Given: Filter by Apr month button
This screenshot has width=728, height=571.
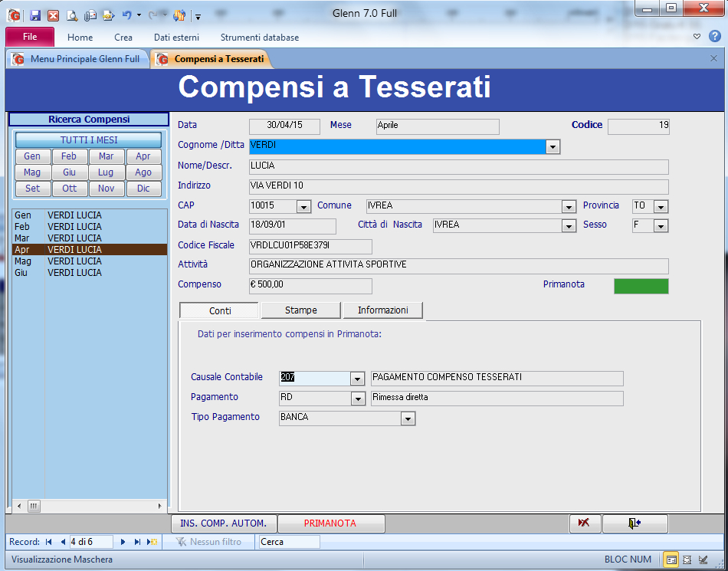Looking at the screenshot, I should pyautogui.click(x=143, y=156).
